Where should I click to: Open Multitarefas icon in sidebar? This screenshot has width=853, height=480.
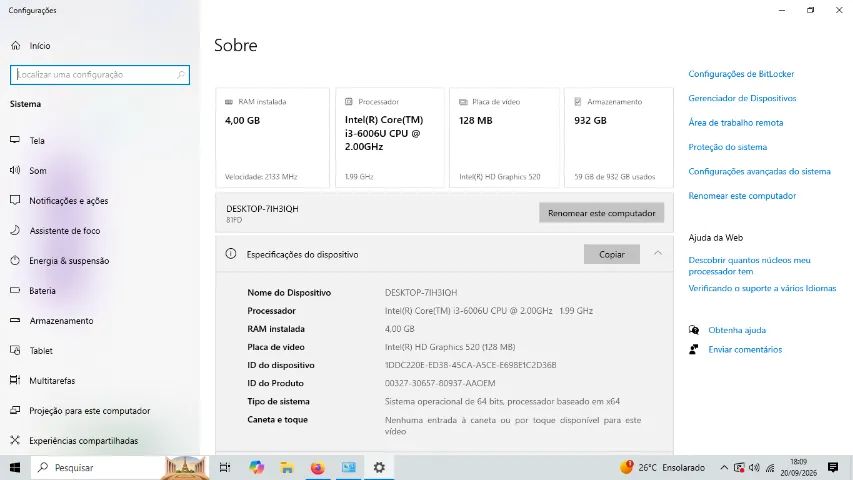(15, 380)
